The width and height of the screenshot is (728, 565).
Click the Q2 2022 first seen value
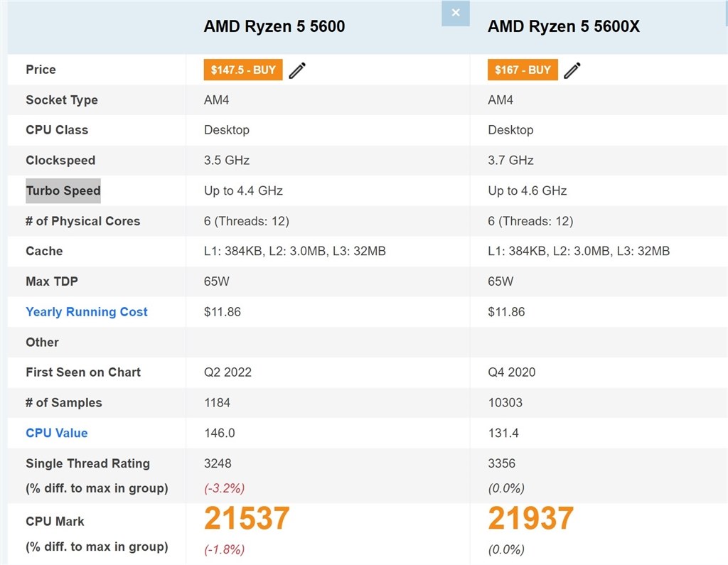[227, 372]
